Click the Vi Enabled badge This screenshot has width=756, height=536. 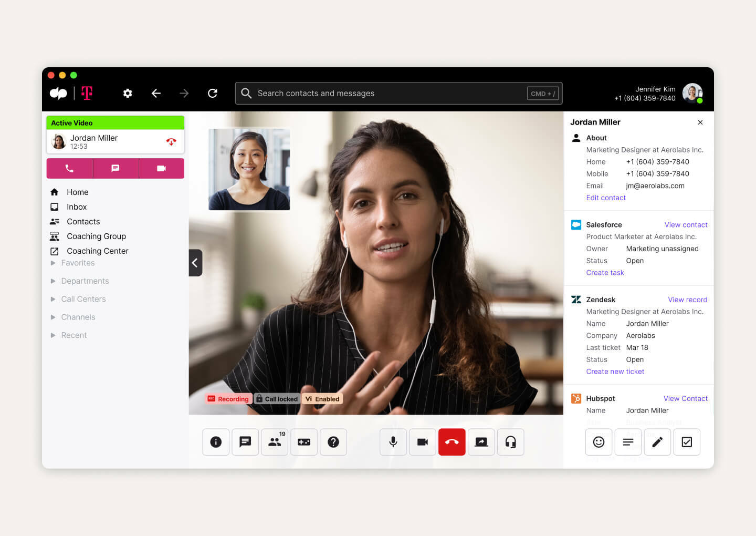[322, 399]
